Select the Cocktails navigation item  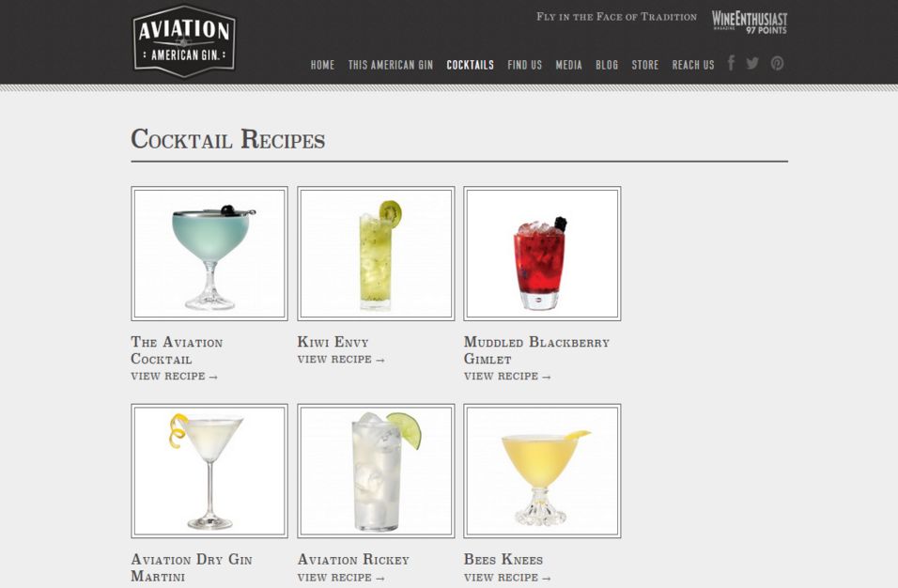[x=471, y=65]
